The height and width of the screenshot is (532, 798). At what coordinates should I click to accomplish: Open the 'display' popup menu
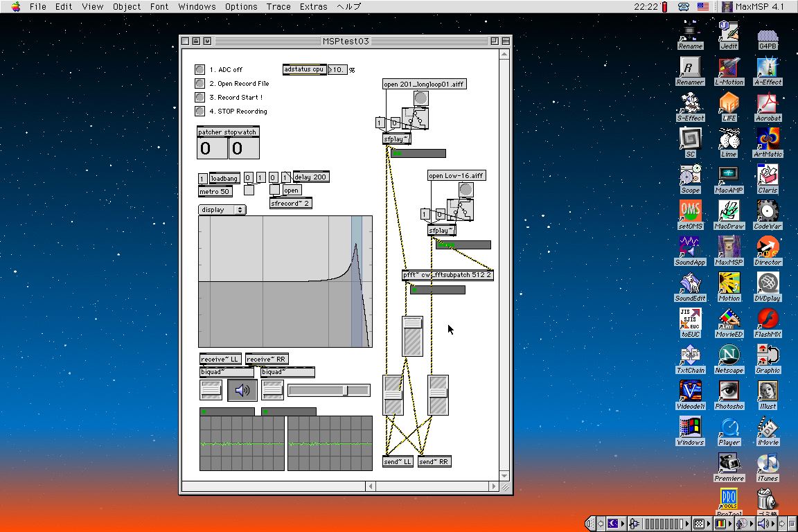click(222, 210)
